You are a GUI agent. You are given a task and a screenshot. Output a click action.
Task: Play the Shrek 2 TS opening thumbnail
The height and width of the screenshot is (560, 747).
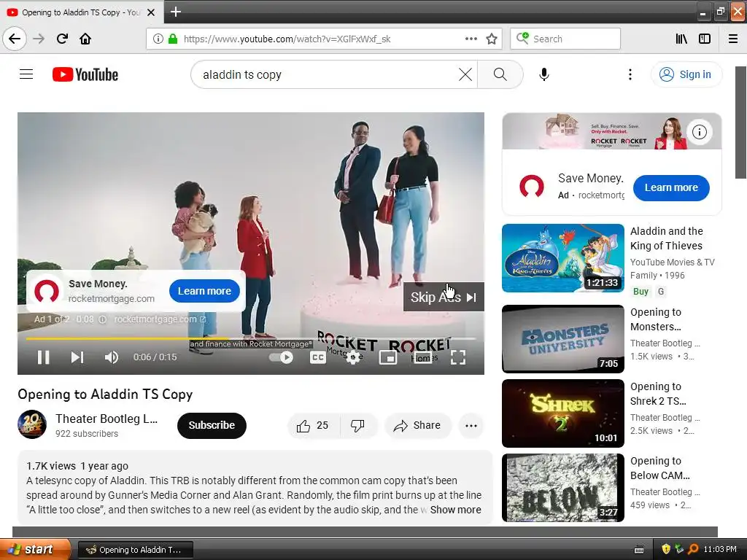coord(562,413)
